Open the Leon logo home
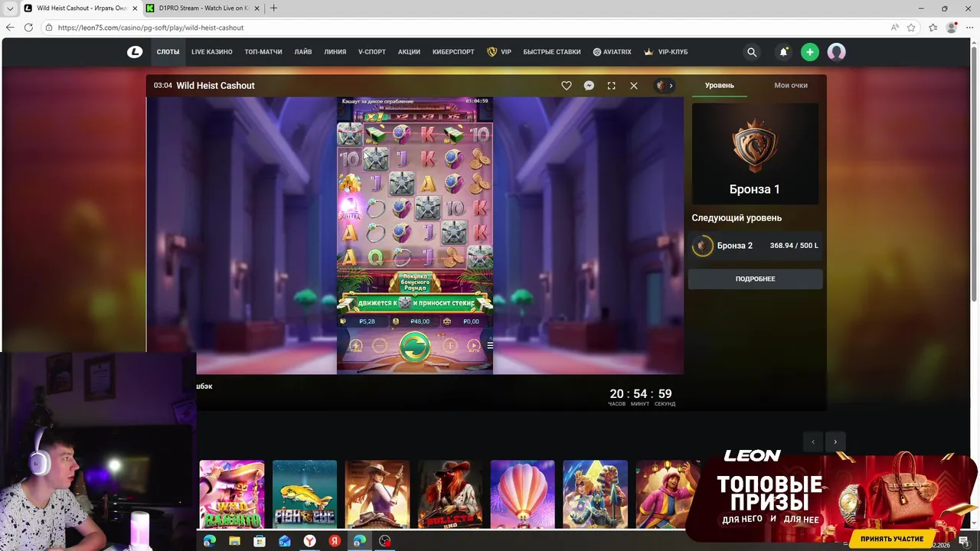This screenshot has width=980, height=551. [x=135, y=52]
